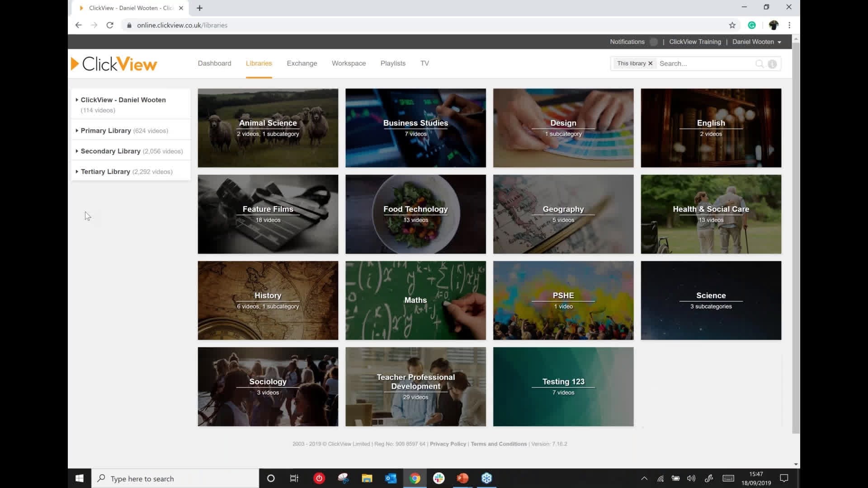Remove the This library search filter
The image size is (868, 488).
point(651,63)
